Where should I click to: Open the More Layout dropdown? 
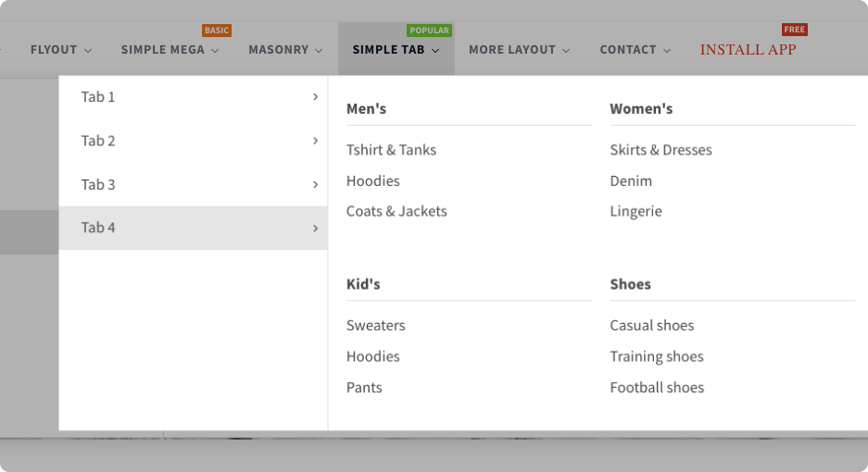(x=519, y=50)
